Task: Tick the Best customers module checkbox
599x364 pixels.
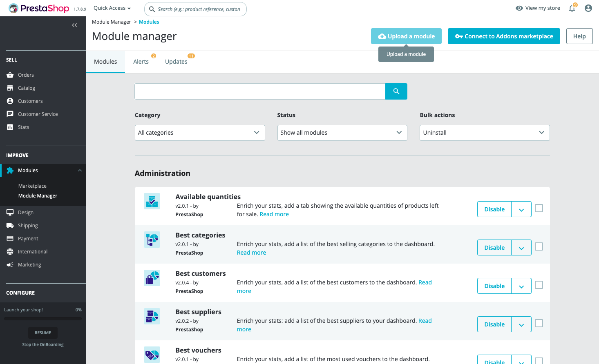Action: tap(539, 285)
